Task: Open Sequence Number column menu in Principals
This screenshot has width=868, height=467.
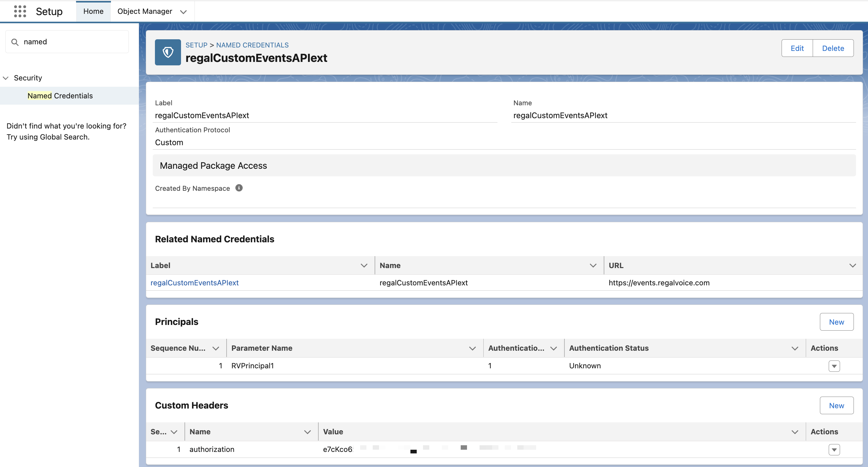Action: click(x=216, y=349)
